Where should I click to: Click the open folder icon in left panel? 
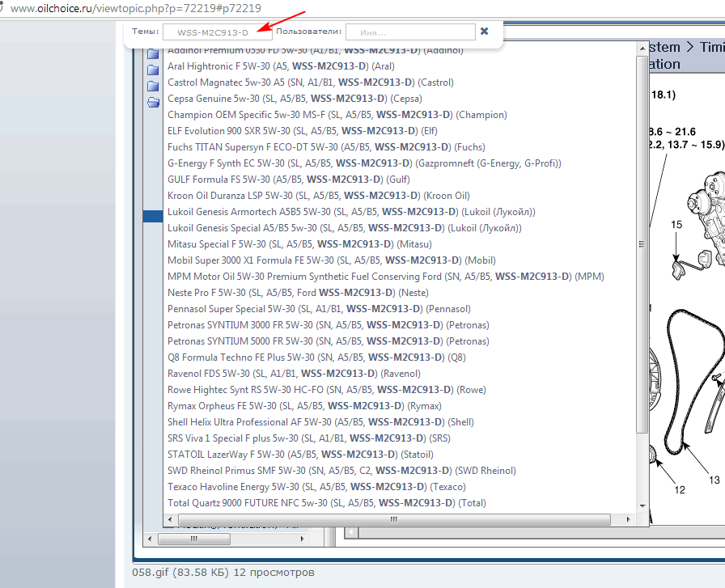tap(154, 103)
